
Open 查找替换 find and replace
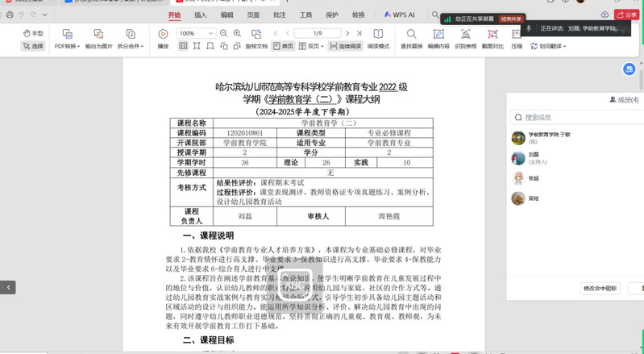click(412, 39)
